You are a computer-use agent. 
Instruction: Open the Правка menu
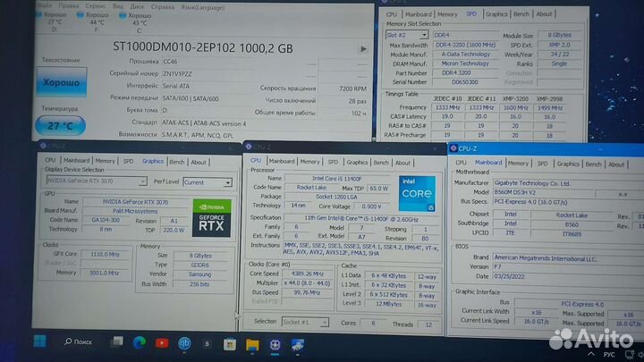[69, 6]
